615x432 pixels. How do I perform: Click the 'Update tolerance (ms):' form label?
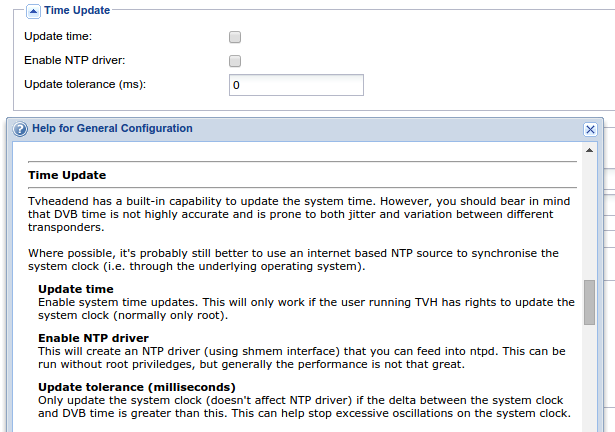pyautogui.click(x=85, y=84)
